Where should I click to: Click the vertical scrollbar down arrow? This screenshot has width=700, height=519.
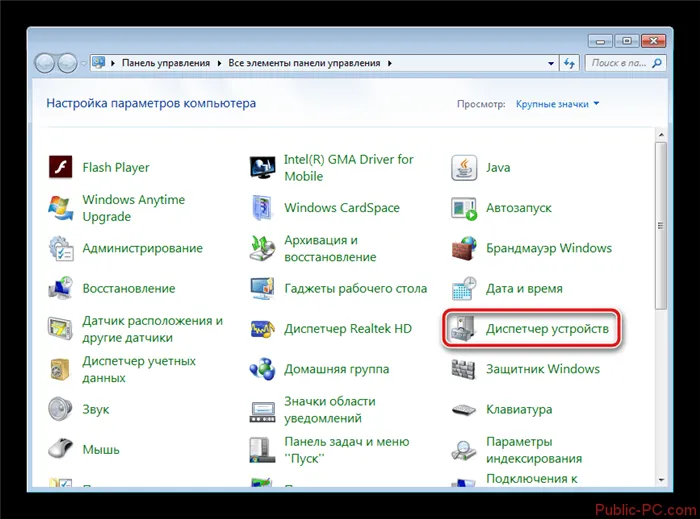pos(659,480)
